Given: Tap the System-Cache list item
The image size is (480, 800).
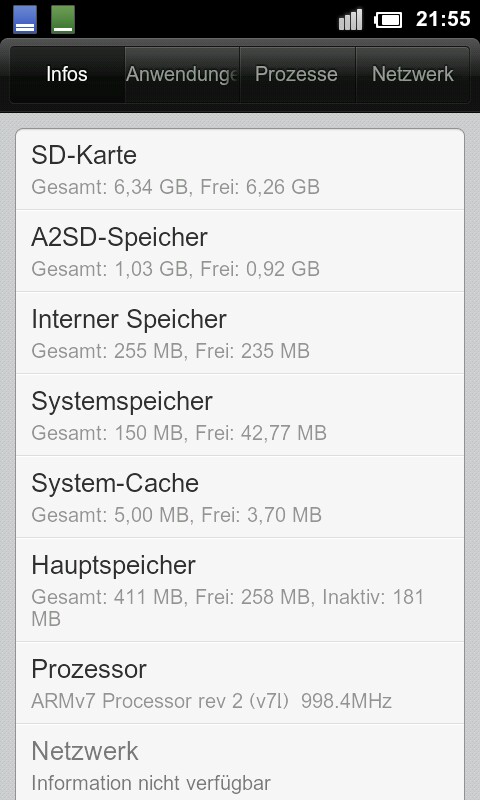Looking at the screenshot, I should pyautogui.click(x=240, y=496).
